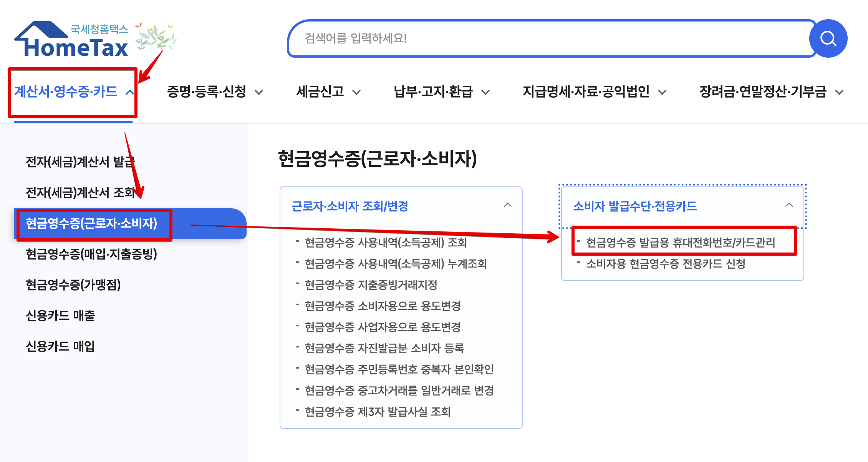Collapse the 계산서·영수증·카드 menu chevron

click(129, 91)
